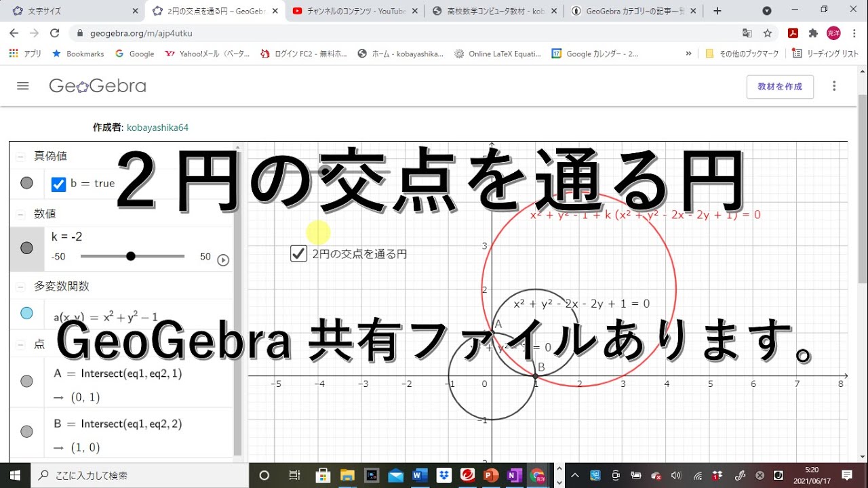The height and width of the screenshot is (488, 868).
Task: Reload the current page
Action: coord(55,33)
